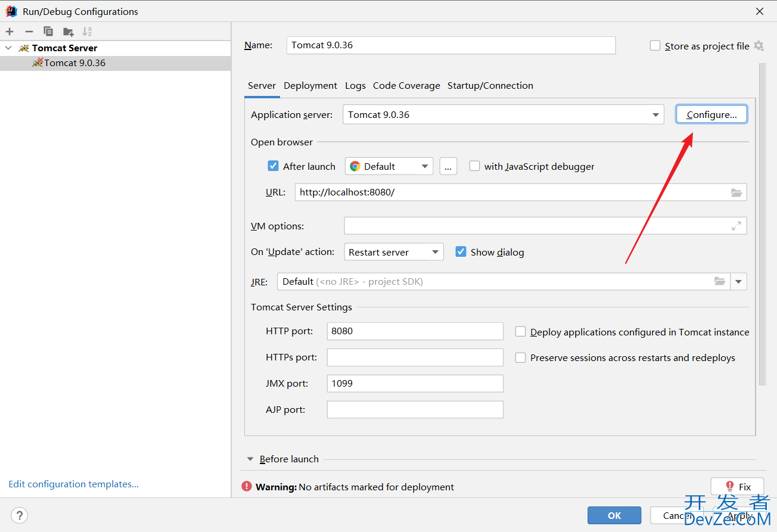Open the Code Coverage tab
777x532 pixels.
[x=406, y=86]
